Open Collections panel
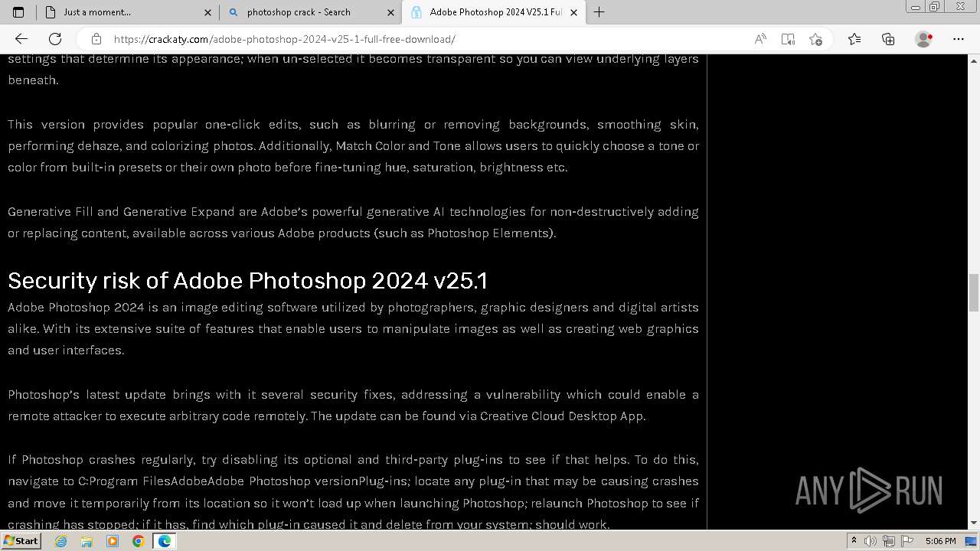This screenshot has height=551, width=980. (x=888, y=39)
